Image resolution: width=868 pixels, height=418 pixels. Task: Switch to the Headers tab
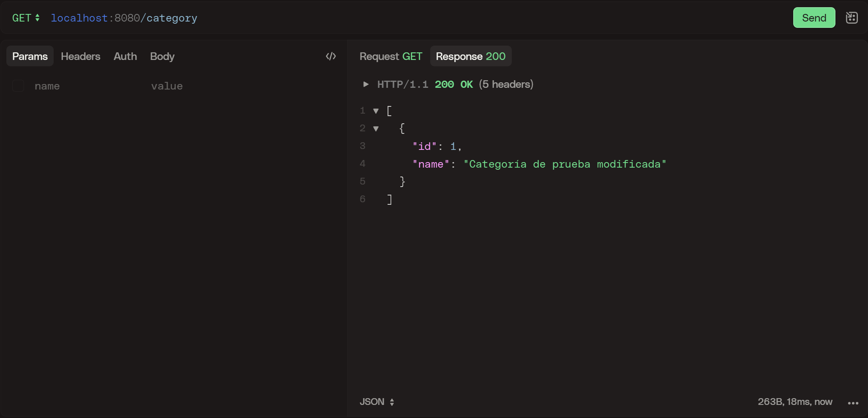pyautogui.click(x=80, y=56)
